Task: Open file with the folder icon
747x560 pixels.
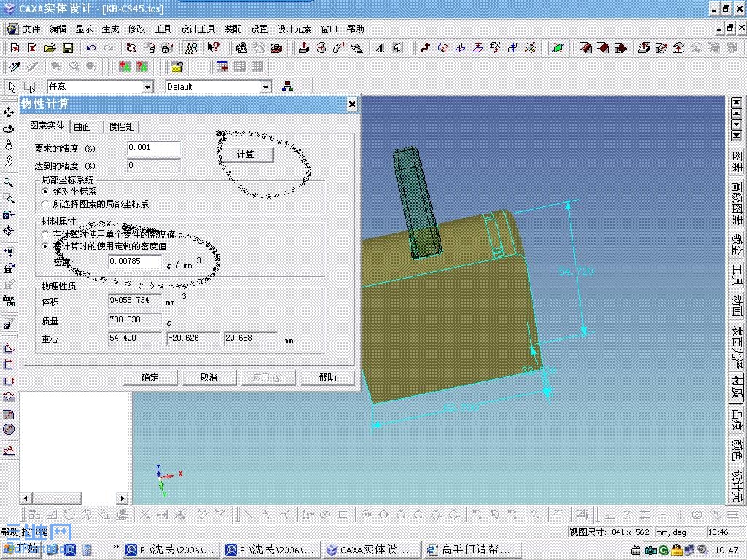Action: click(x=50, y=47)
